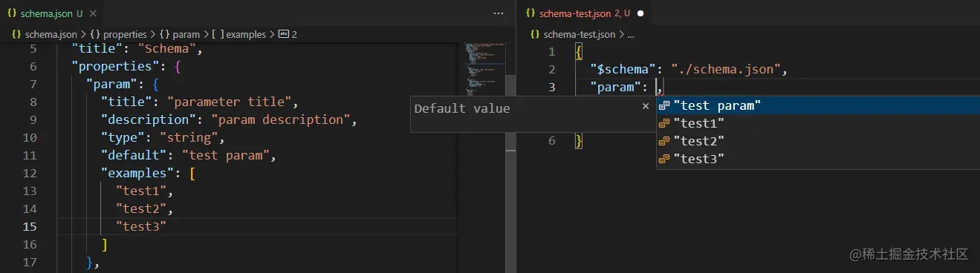This screenshot has width=980, height=273.
Task: Click line number 15 in left editor
Action: tap(28, 226)
